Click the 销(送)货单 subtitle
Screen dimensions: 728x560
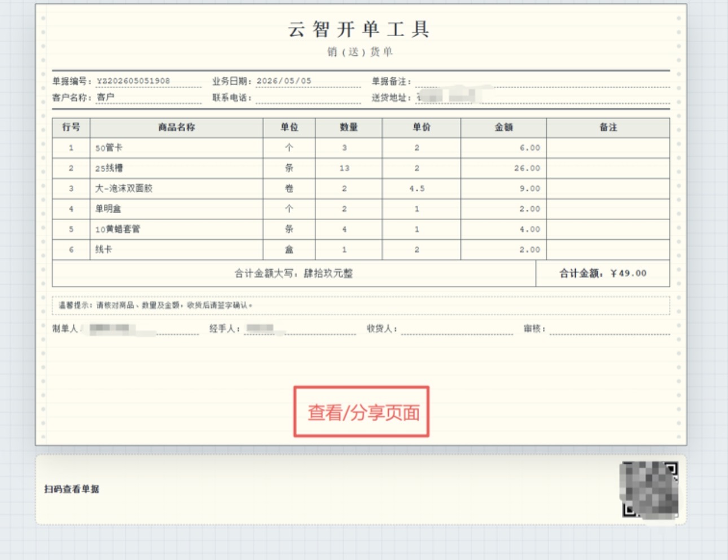[360, 52]
